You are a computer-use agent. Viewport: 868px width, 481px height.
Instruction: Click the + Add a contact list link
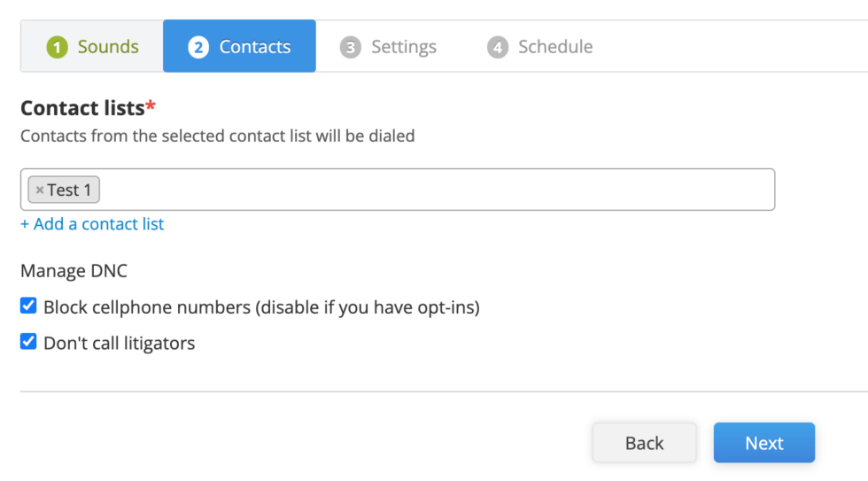pyautogui.click(x=92, y=223)
